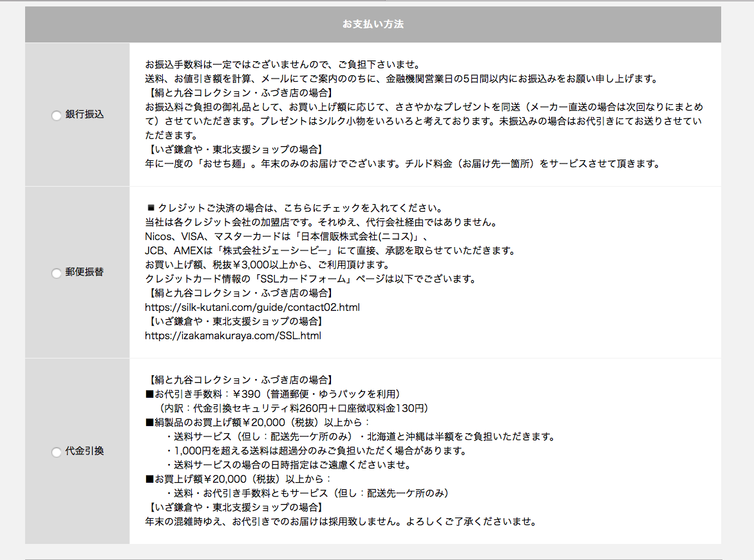Click the line mentioning JCB、AMEX
Screen dimensions: 754x560
tap(330, 251)
